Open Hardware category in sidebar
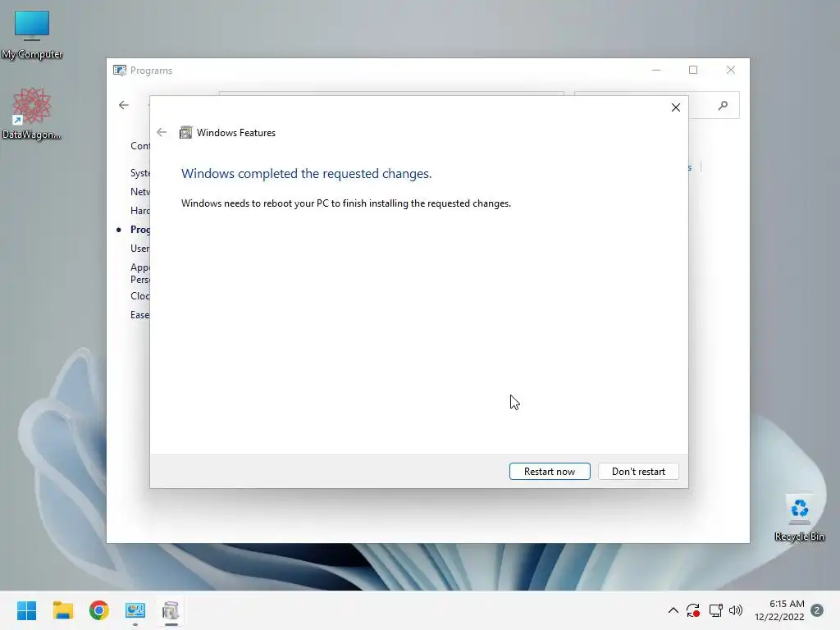Screen dimensions: 840x630 click(x=139, y=211)
